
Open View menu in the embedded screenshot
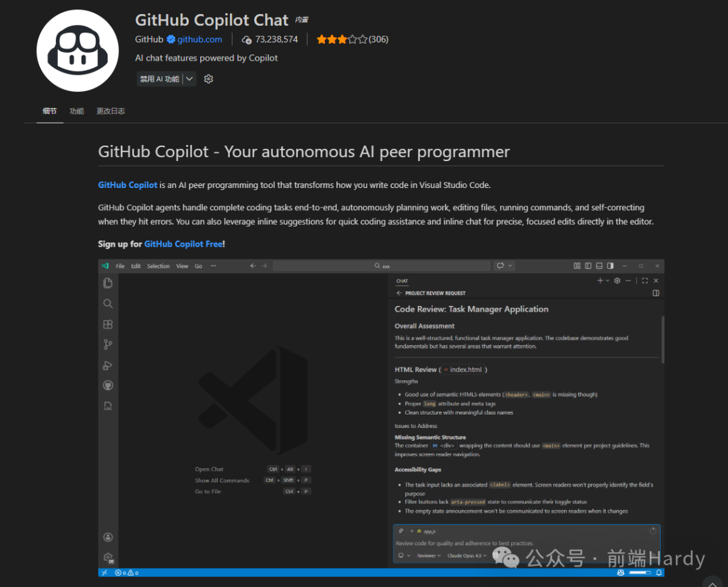click(182, 266)
